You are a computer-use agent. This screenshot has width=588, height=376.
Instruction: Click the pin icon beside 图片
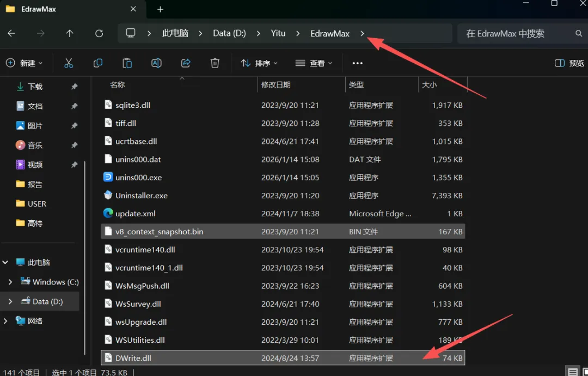(x=74, y=126)
